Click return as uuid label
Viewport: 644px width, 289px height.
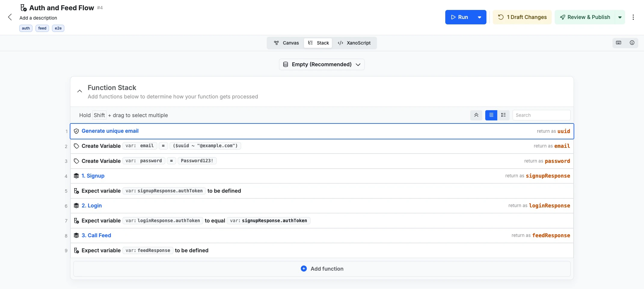553,131
